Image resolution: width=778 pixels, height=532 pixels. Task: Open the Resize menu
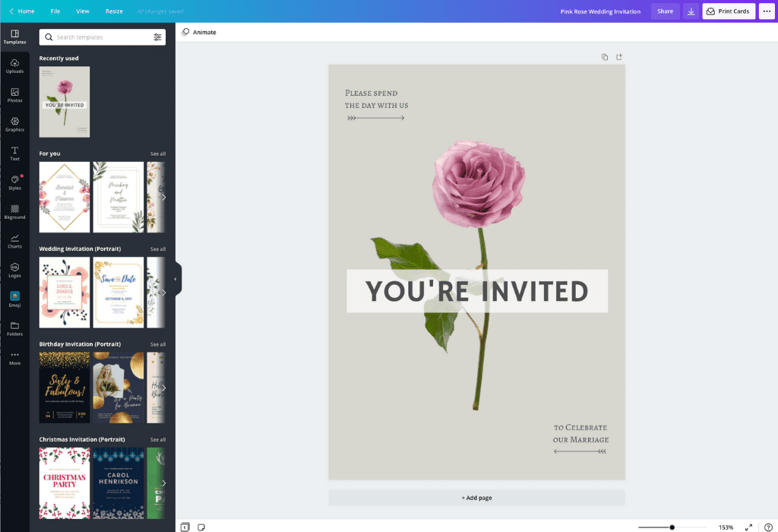pos(114,11)
